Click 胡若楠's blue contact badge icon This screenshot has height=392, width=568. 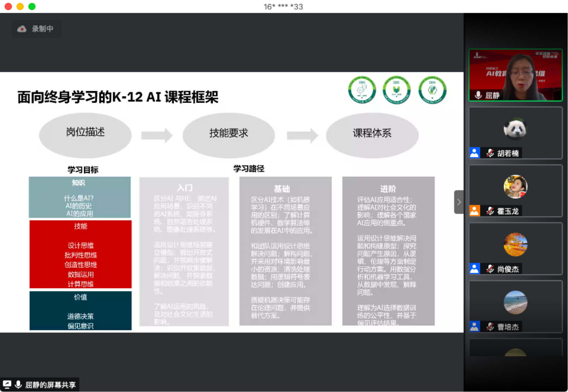(x=474, y=153)
